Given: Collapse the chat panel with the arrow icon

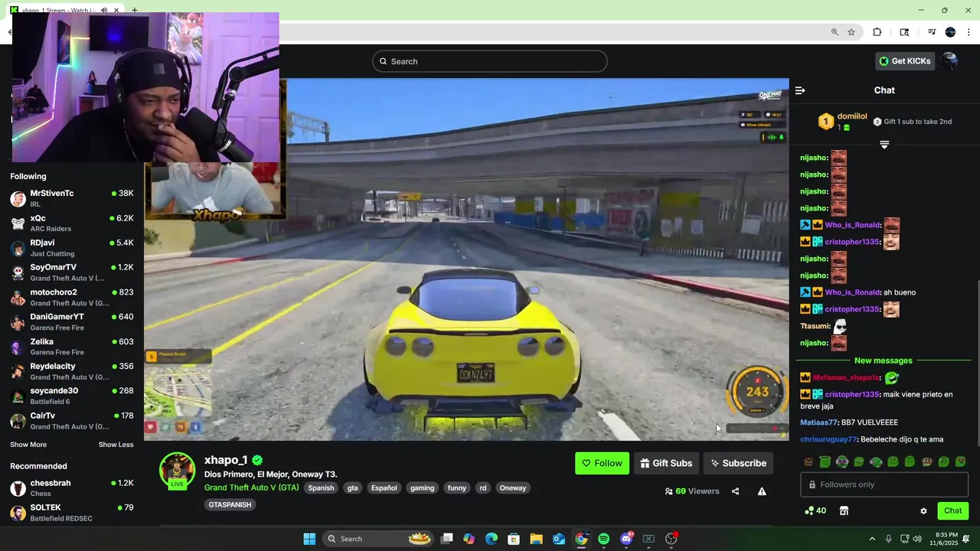Looking at the screenshot, I should 800,90.
